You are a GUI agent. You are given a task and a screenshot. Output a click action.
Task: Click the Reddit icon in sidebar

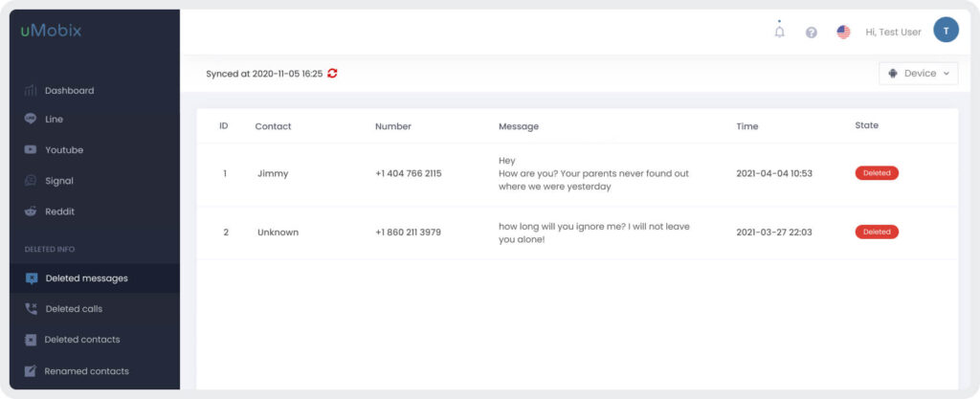coord(30,211)
